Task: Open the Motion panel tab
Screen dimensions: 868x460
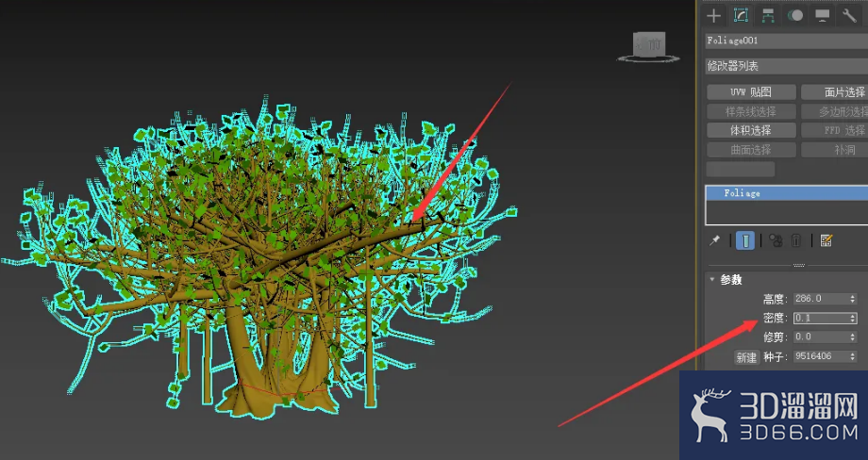Action: [795, 16]
